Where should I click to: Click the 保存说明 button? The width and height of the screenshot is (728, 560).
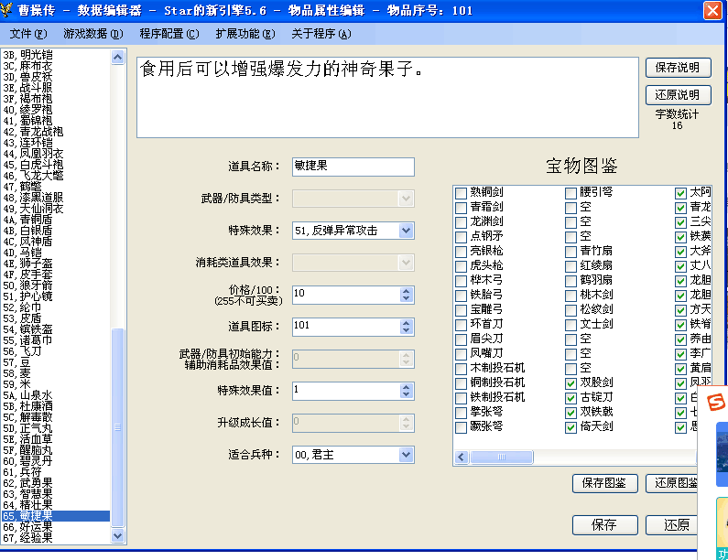coord(678,68)
